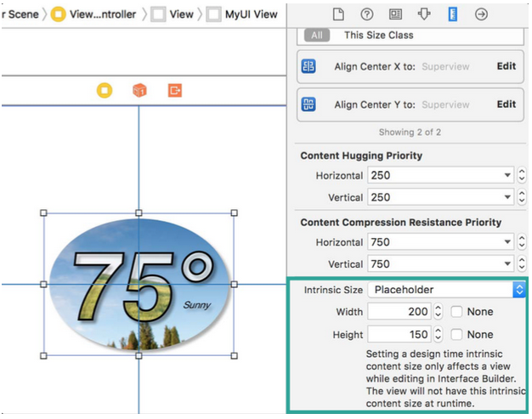The image size is (532, 419).
Task: Check the None box for Height
Action: click(456, 335)
